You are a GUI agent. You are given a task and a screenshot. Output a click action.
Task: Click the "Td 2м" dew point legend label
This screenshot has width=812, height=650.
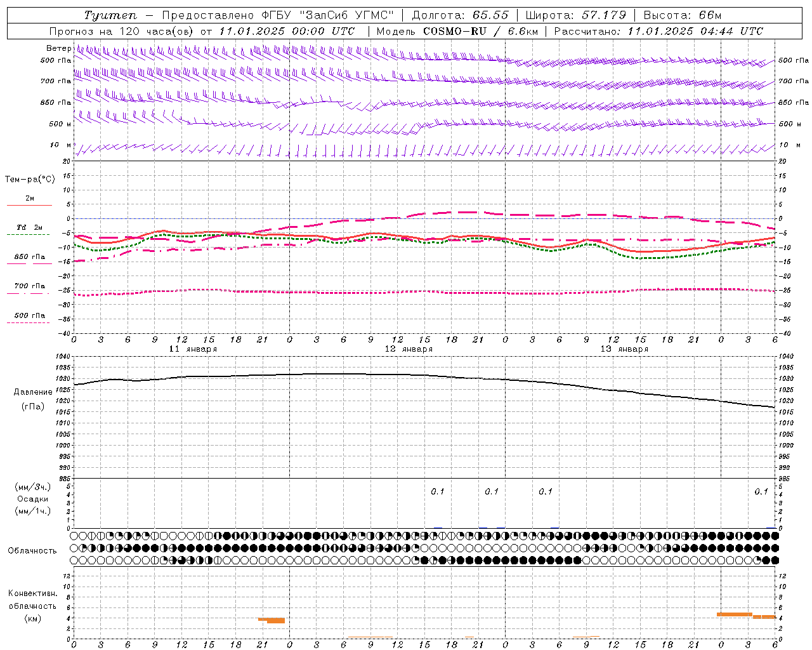point(29,227)
